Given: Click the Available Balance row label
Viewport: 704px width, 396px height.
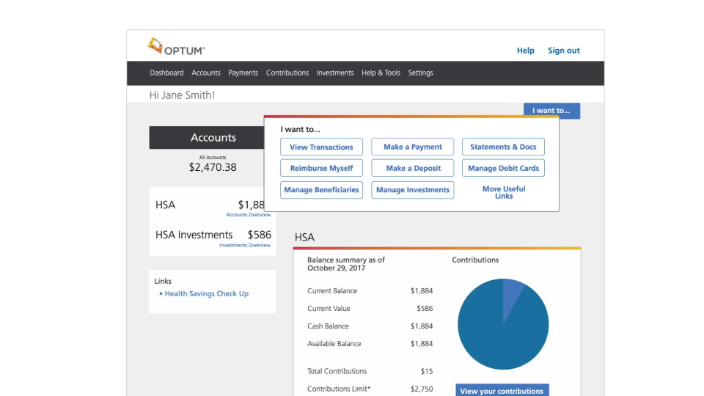Looking at the screenshot, I should coord(334,344).
